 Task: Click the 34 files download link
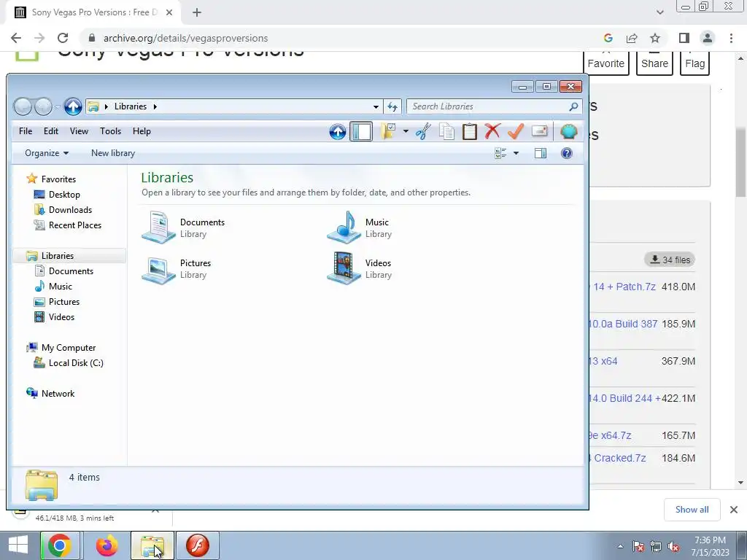click(670, 260)
